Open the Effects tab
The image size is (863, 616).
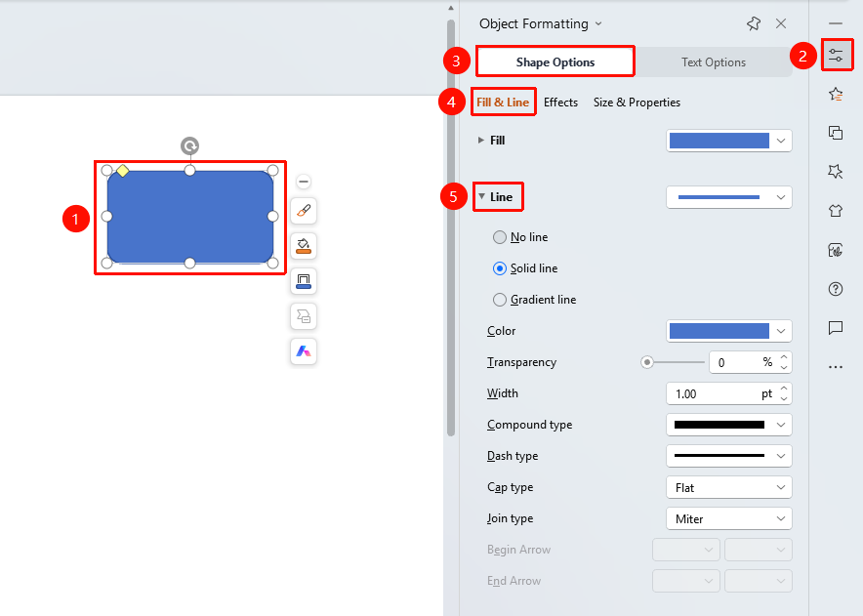[560, 103]
